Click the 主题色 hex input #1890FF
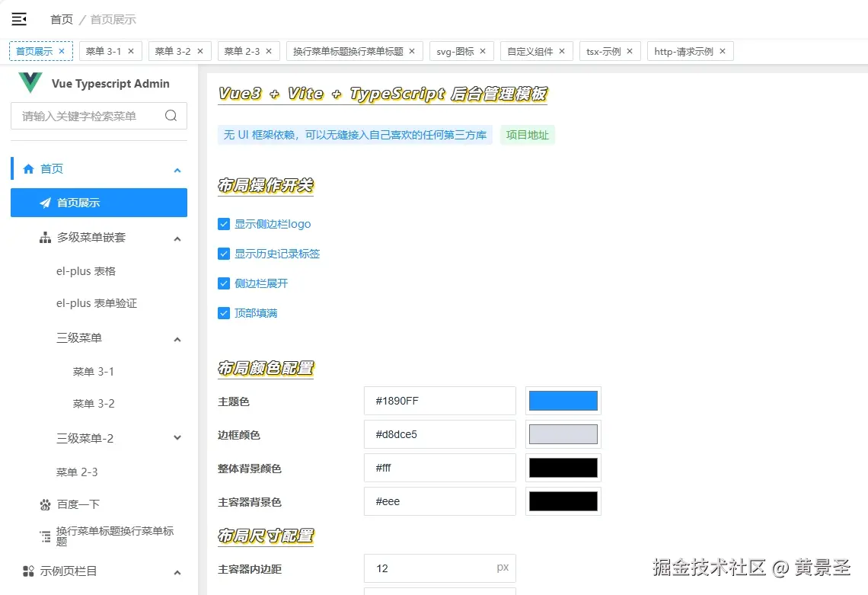Viewport: 868px width, 595px height. pos(439,401)
